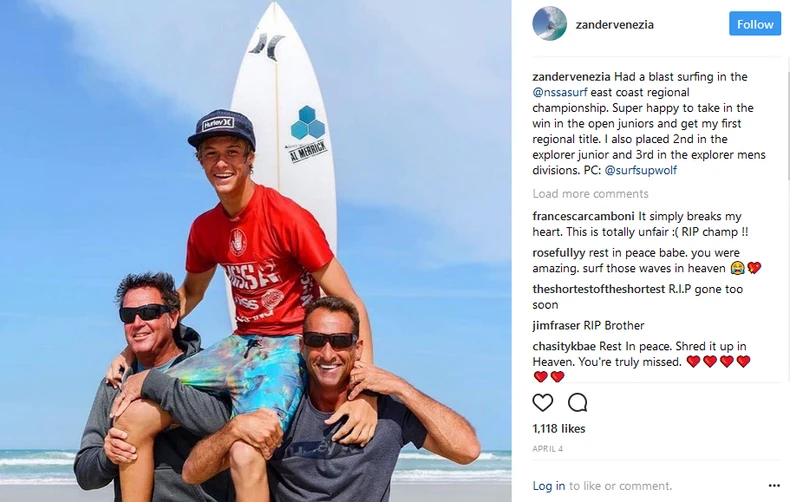
Task: Open zandervenezia username in header
Action: [615, 24]
